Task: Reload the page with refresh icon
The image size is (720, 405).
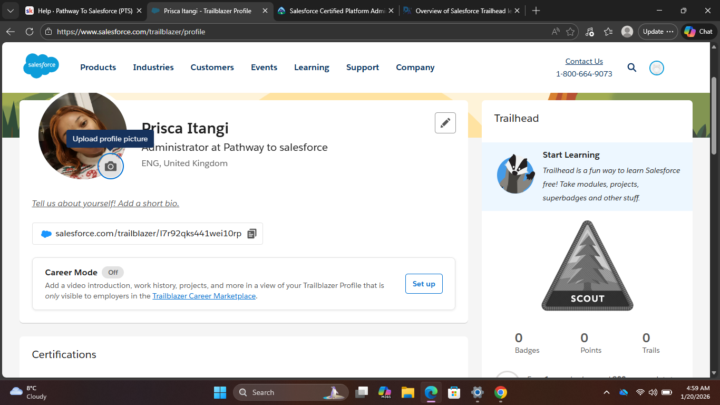Action: tap(29, 32)
